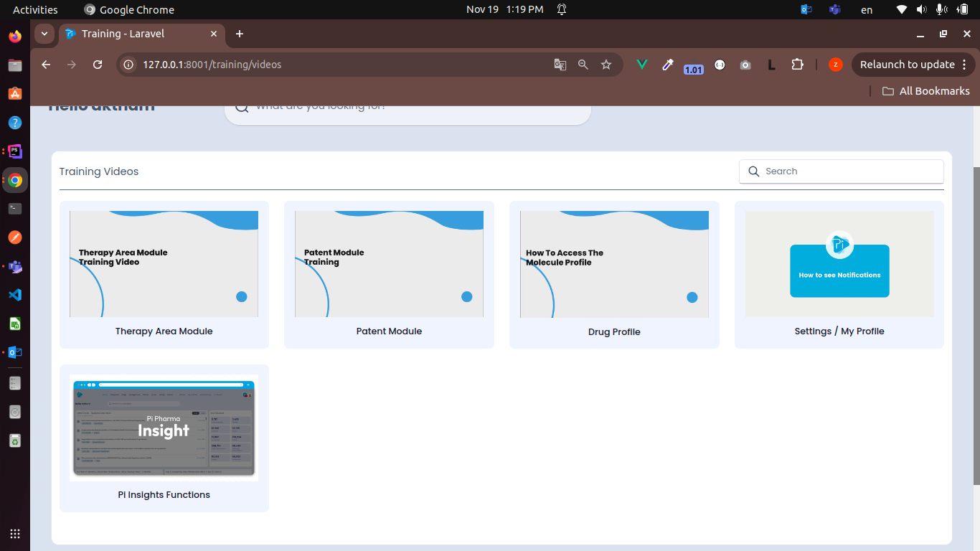This screenshot has width=980, height=551.
Task: Open the color picker eyedropper extension
Action: pyautogui.click(x=668, y=65)
